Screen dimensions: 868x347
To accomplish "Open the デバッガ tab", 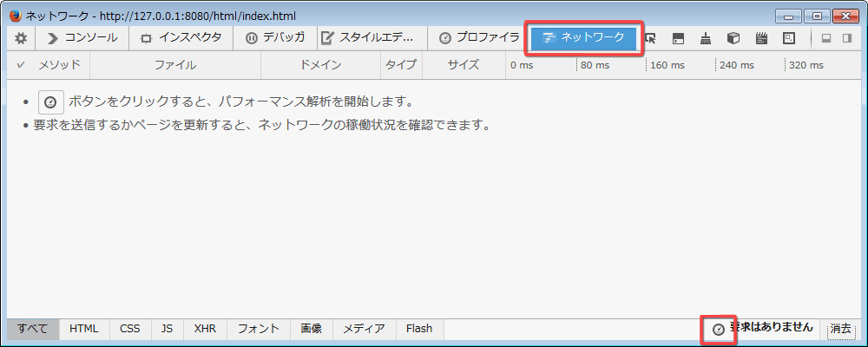I will click(x=275, y=38).
